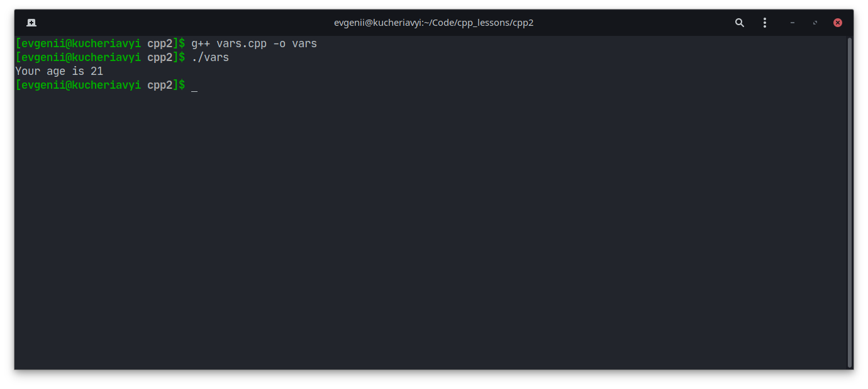
Task: Click the first line's green user@host prompt
Action: (x=78, y=44)
